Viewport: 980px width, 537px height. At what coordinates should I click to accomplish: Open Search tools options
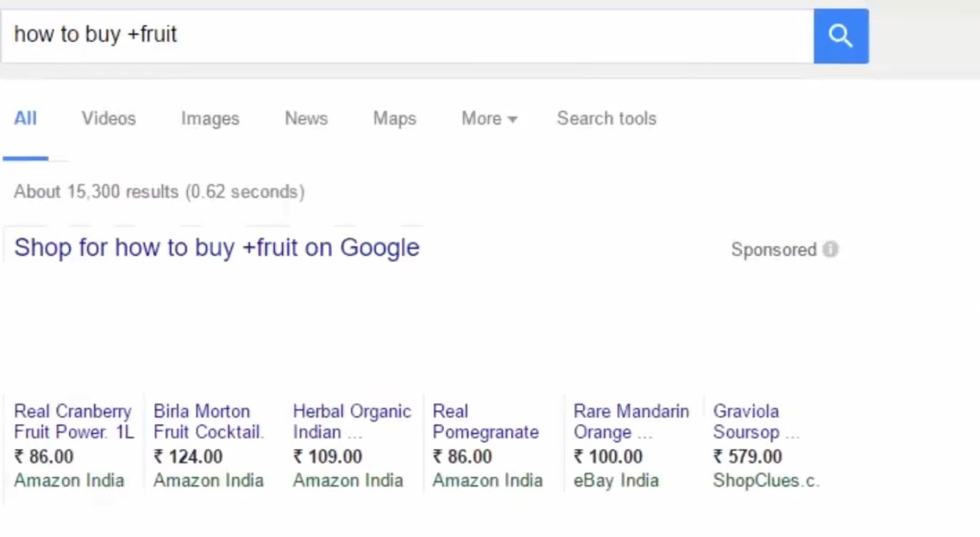[x=606, y=119]
